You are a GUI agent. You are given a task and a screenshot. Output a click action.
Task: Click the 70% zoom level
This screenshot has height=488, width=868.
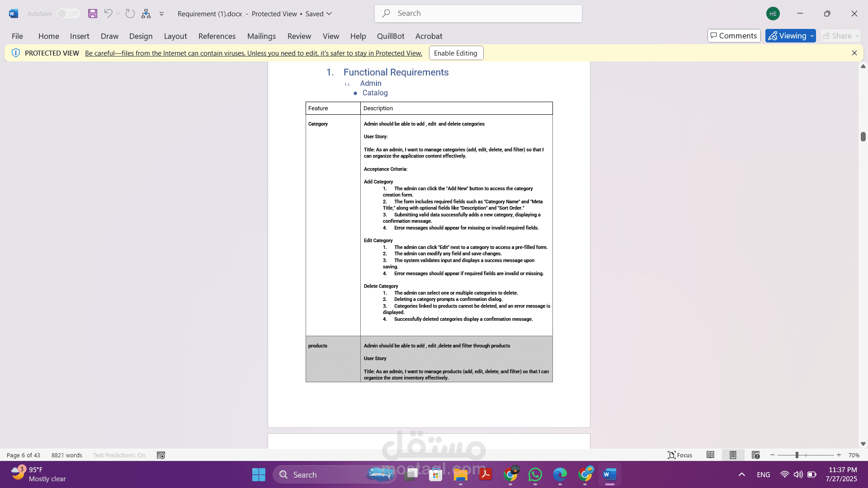[854, 455]
